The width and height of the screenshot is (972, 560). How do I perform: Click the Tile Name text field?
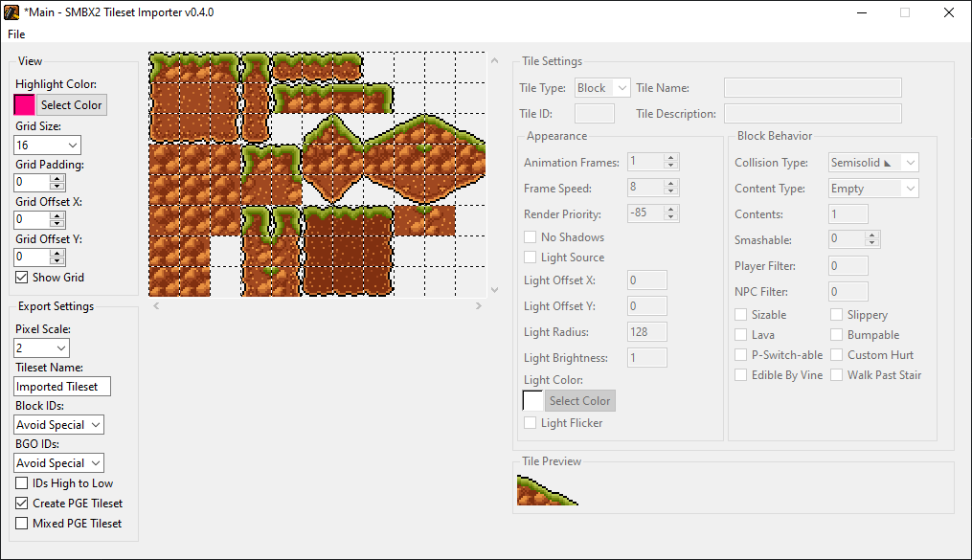coord(813,88)
